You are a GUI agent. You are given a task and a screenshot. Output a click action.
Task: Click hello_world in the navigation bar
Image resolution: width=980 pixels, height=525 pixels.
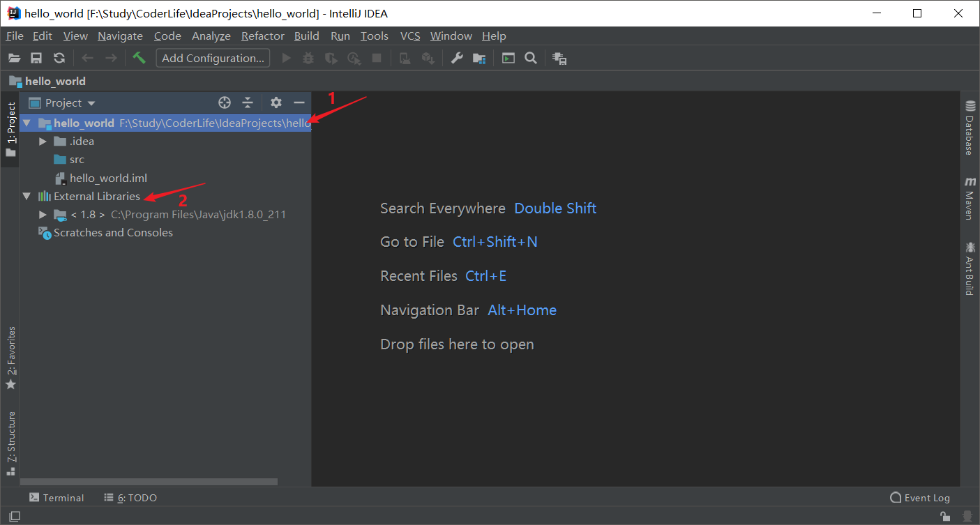pos(47,82)
